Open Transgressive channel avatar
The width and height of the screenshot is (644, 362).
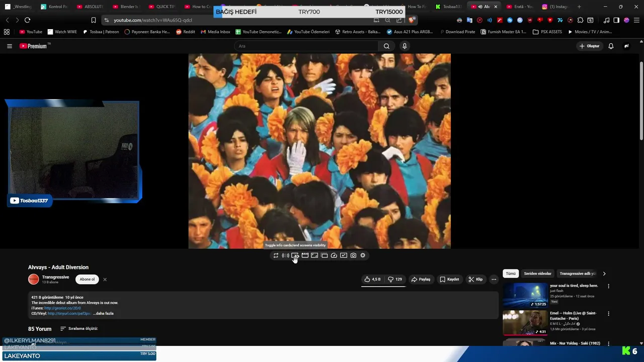(33, 279)
